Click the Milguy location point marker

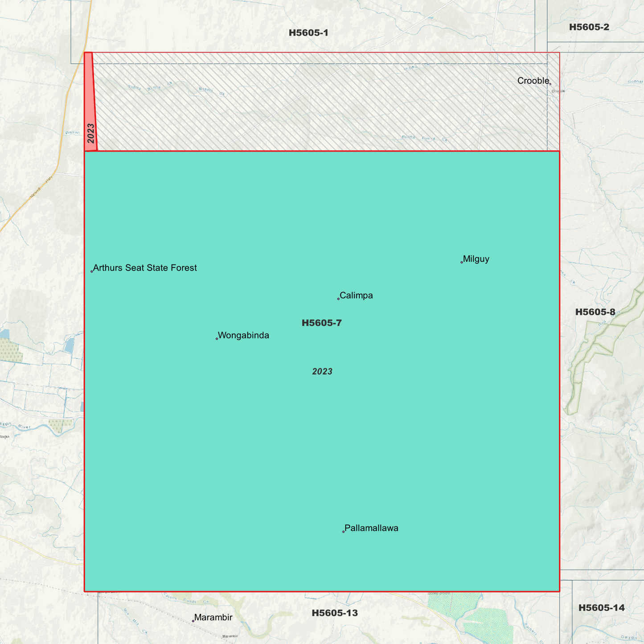pos(462,262)
